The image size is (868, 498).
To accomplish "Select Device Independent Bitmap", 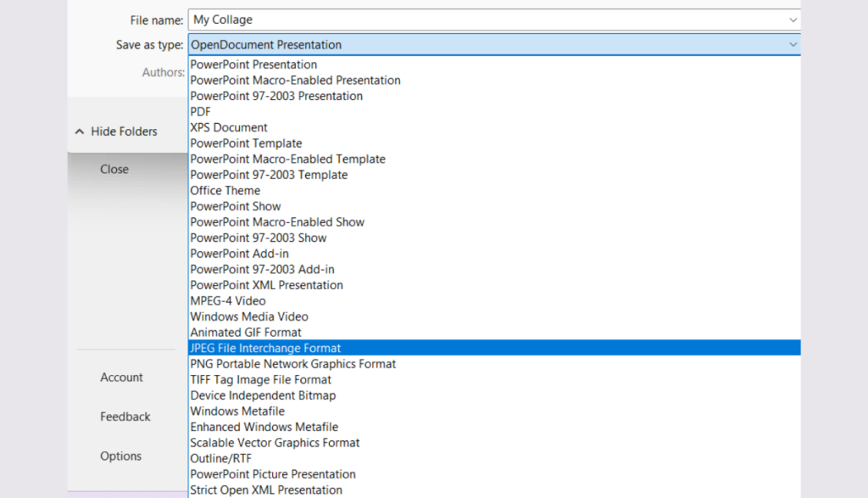I will tap(494, 396).
